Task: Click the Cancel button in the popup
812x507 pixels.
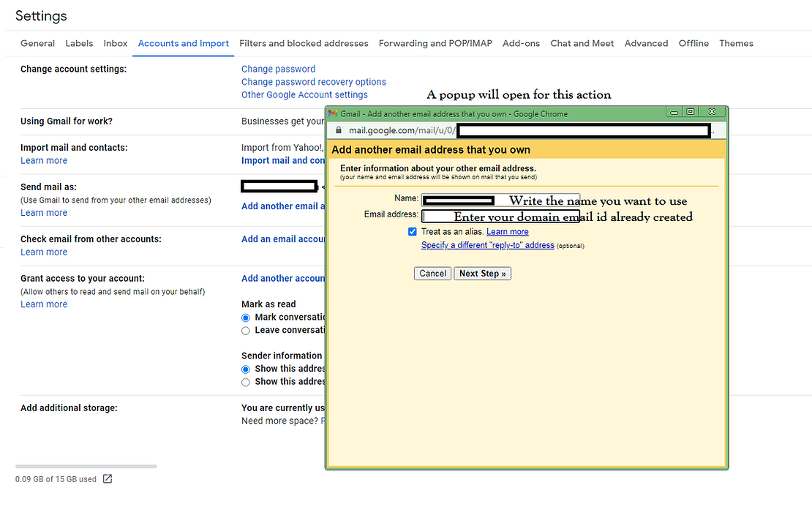Action: coord(432,274)
